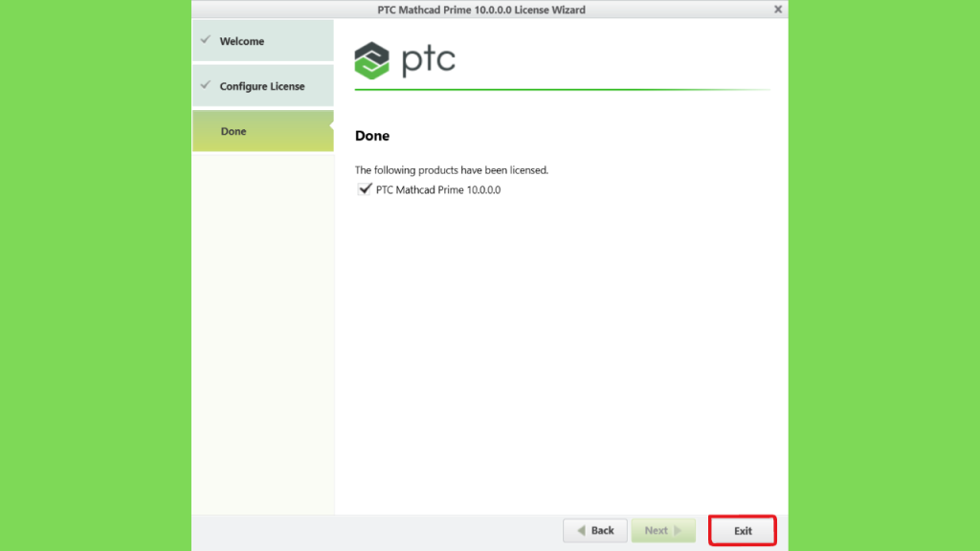Close the License Wizard window
Screen dimensions: 980x551
pos(778,10)
